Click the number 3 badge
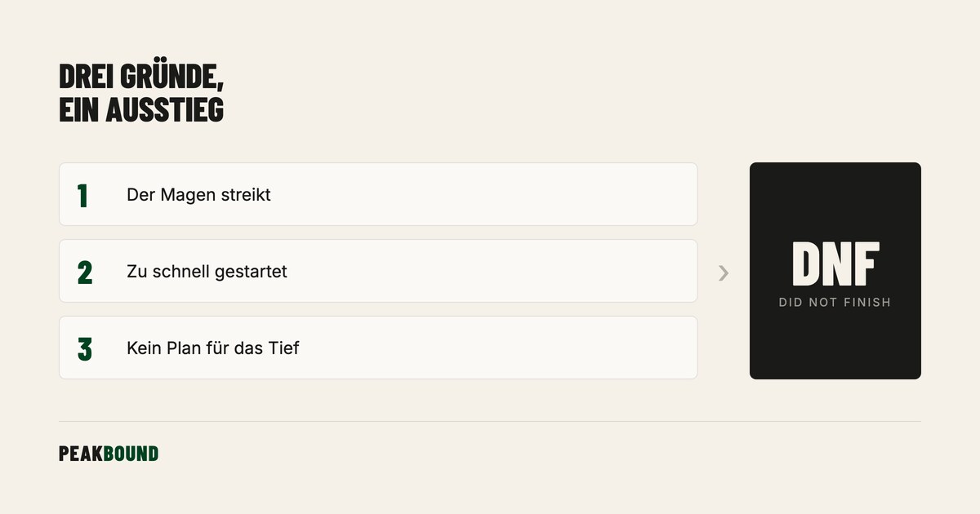 (85, 348)
